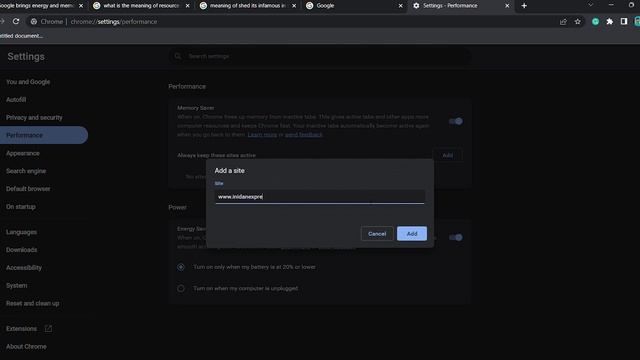Toggle the Energy Saver switch

click(x=456, y=238)
